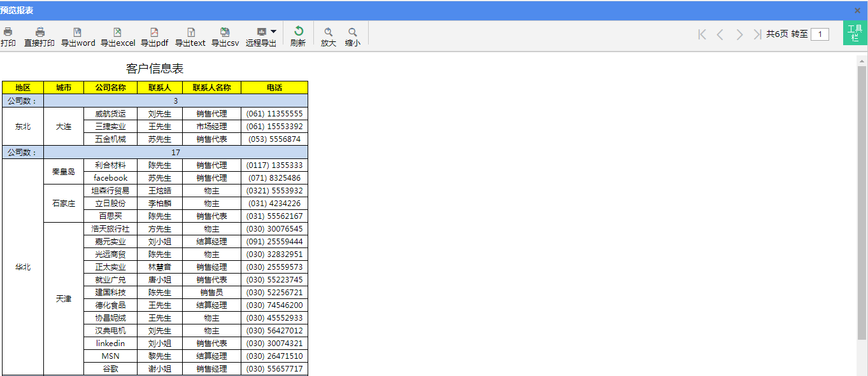
Task: Export report to PDF (导出pdf)
Action: [x=154, y=32]
